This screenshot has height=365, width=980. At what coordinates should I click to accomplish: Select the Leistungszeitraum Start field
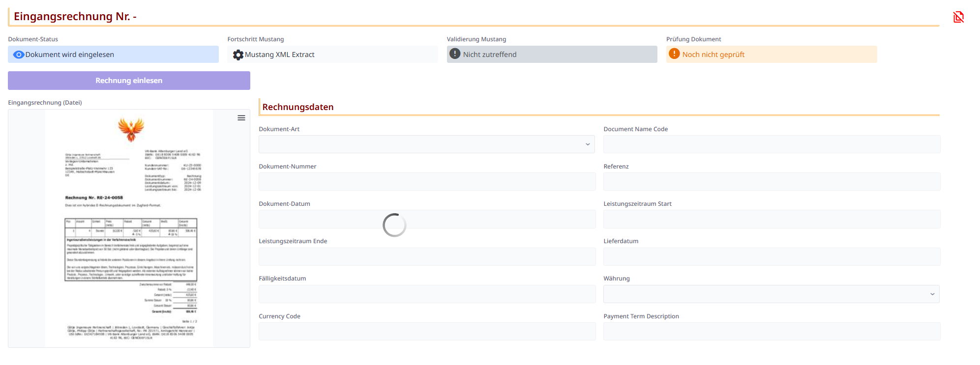coord(771,219)
